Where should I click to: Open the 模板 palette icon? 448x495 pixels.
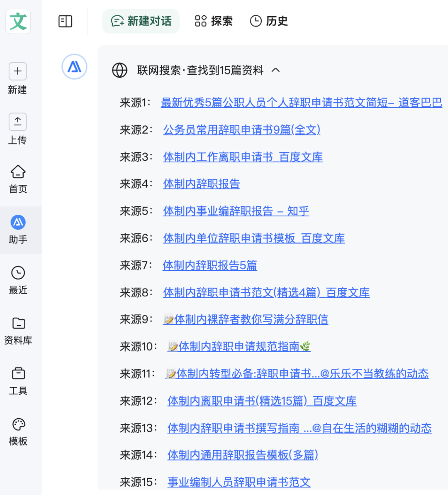point(19,424)
